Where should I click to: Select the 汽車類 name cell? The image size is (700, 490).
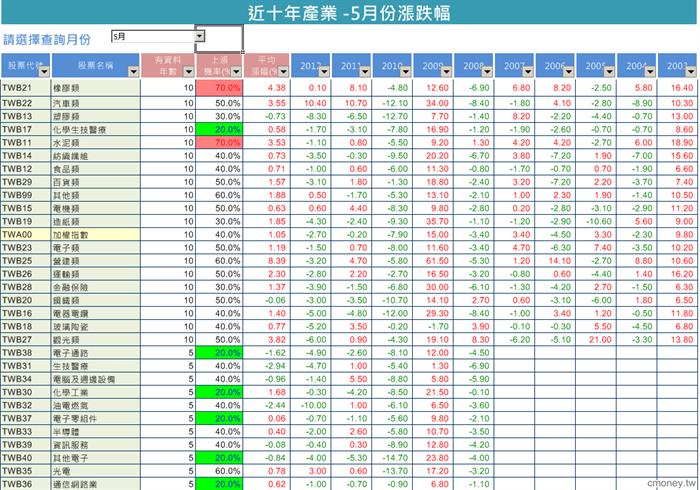pyautogui.click(x=96, y=103)
